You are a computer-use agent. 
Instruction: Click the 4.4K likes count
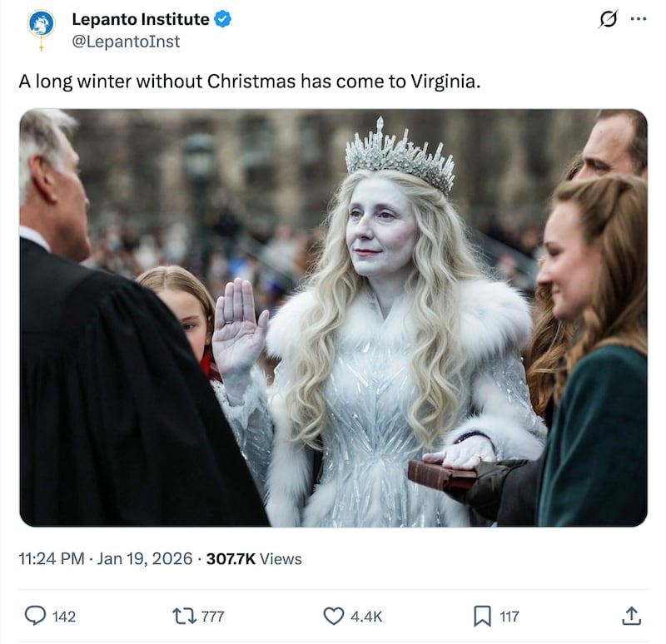[x=366, y=617]
